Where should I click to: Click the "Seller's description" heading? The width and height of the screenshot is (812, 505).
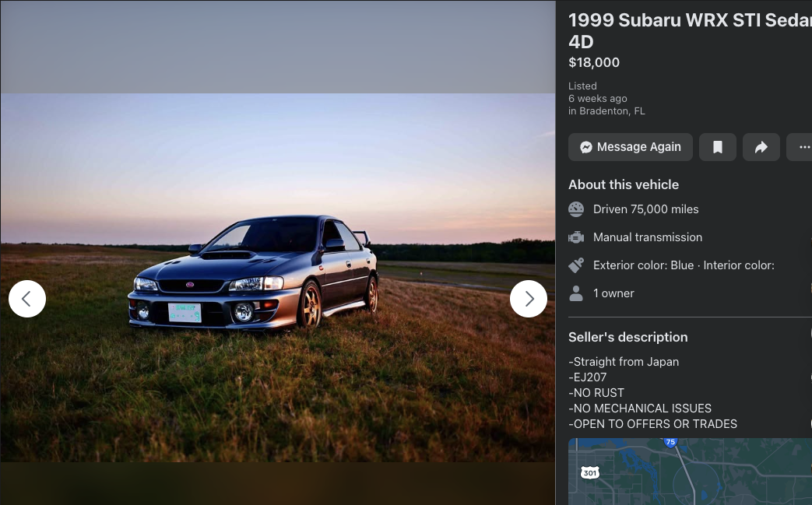628,337
